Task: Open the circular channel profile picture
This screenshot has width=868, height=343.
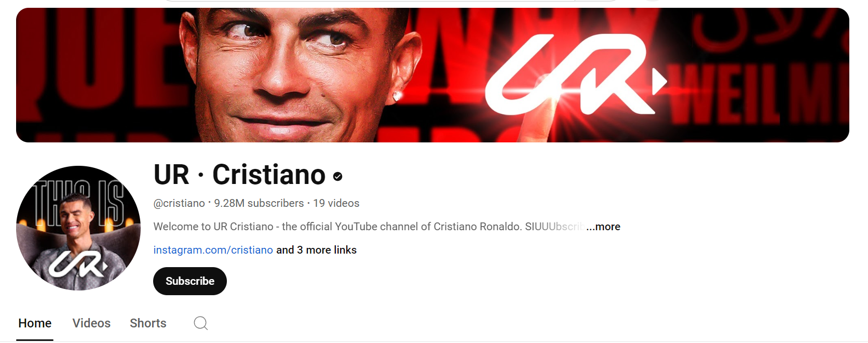Action: 78,228
